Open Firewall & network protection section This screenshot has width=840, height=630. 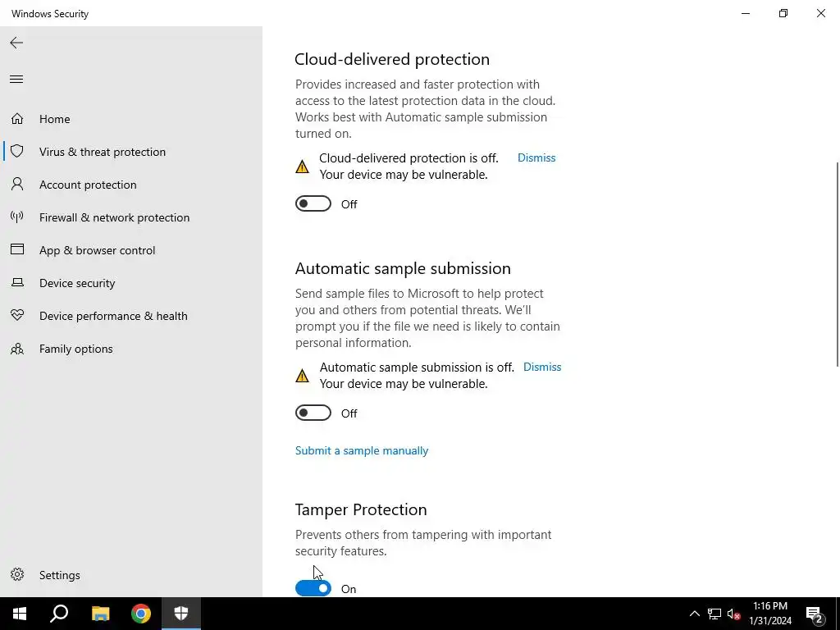click(x=114, y=217)
